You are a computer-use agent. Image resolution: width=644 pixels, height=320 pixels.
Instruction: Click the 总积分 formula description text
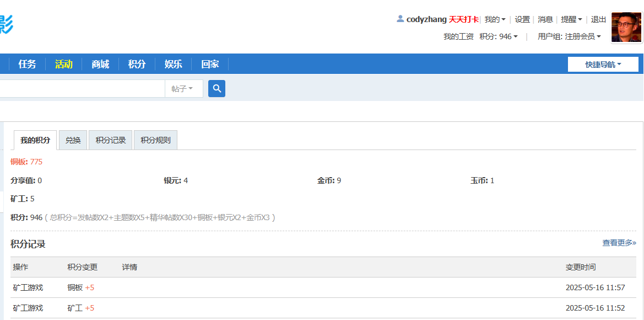pos(159,217)
